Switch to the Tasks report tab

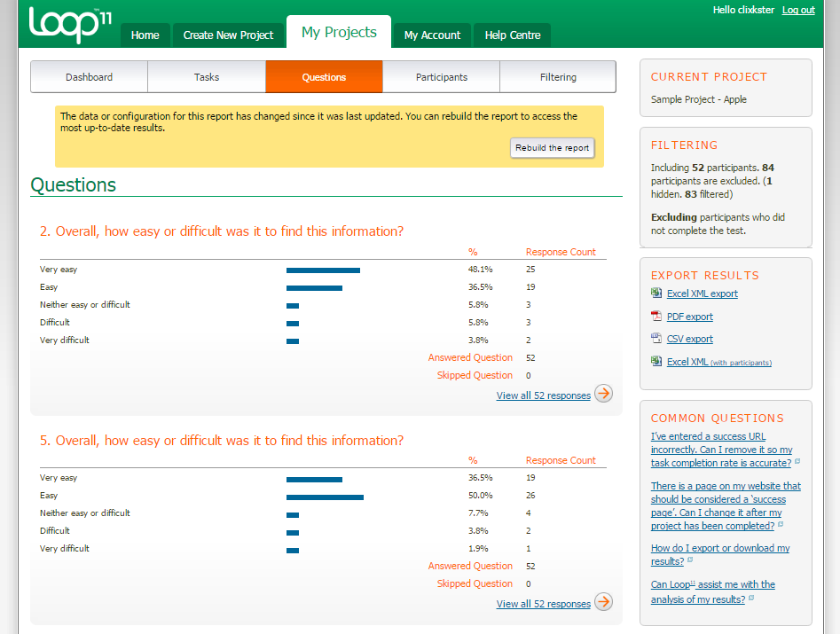207,77
